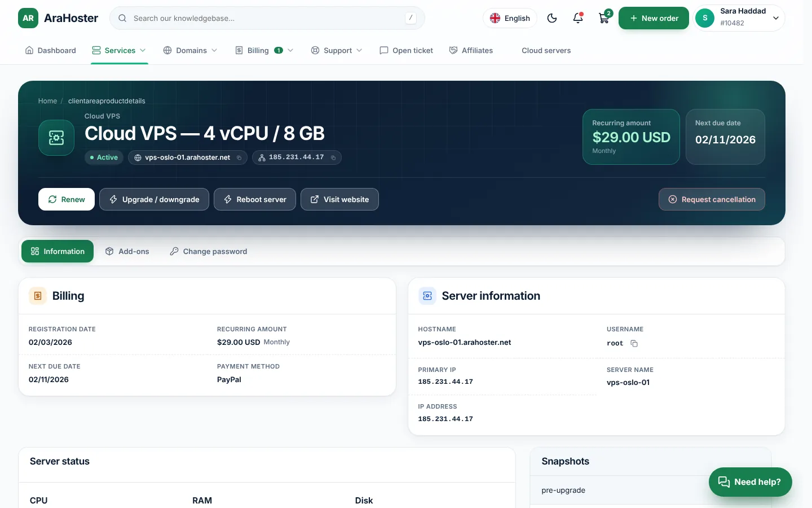Expand the Domains menu
This screenshot has height=508, width=812.
point(191,50)
